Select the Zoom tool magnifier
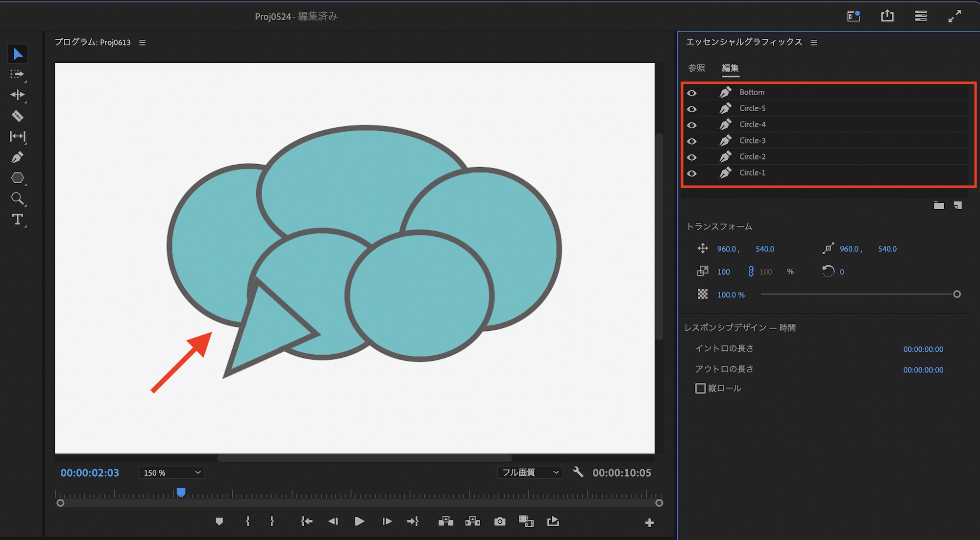 17,198
